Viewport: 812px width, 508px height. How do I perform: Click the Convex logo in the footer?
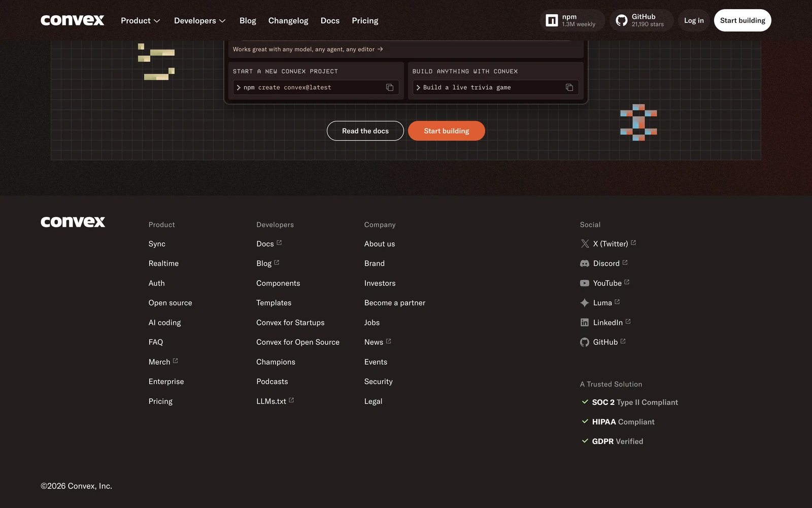(x=73, y=221)
